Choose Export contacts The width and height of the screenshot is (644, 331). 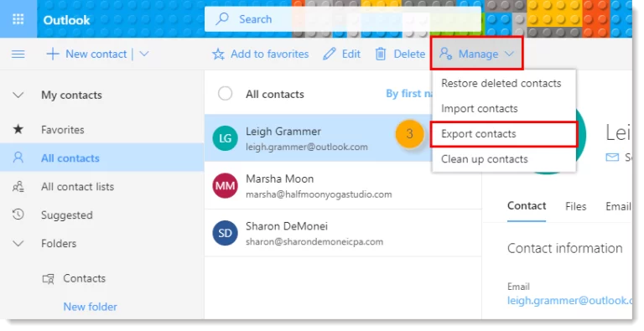tap(503, 134)
